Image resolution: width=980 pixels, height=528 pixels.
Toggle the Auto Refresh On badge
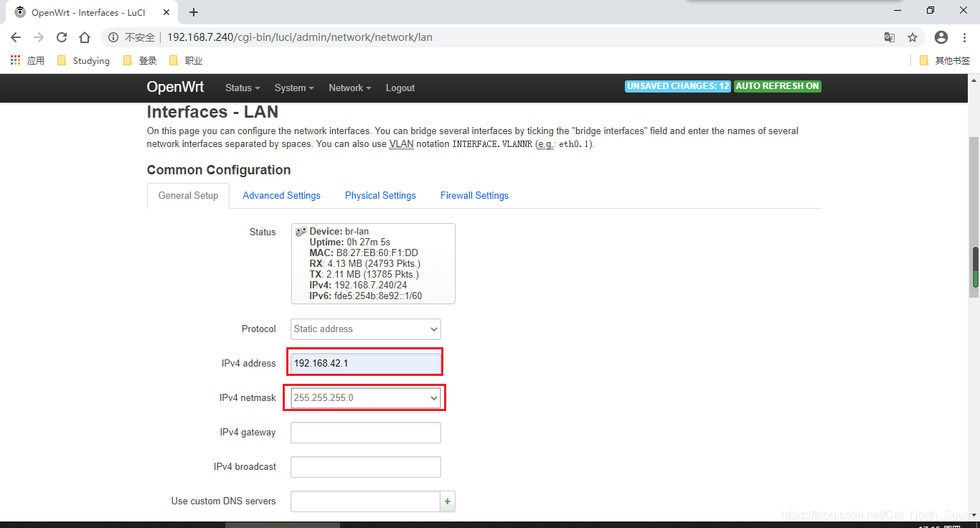[777, 86]
